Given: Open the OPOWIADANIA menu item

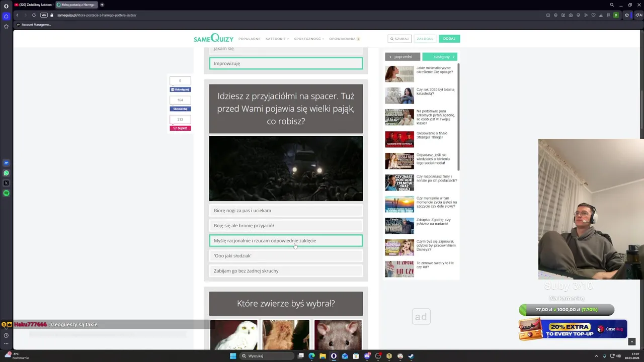Looking at the screenshot, I should tap(345, 39).
